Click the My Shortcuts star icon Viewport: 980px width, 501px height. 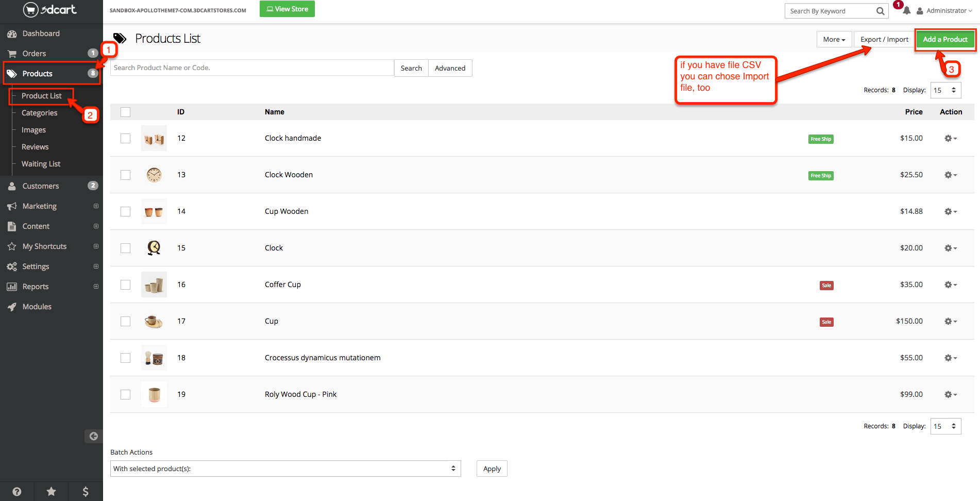(x=12, y=246)
